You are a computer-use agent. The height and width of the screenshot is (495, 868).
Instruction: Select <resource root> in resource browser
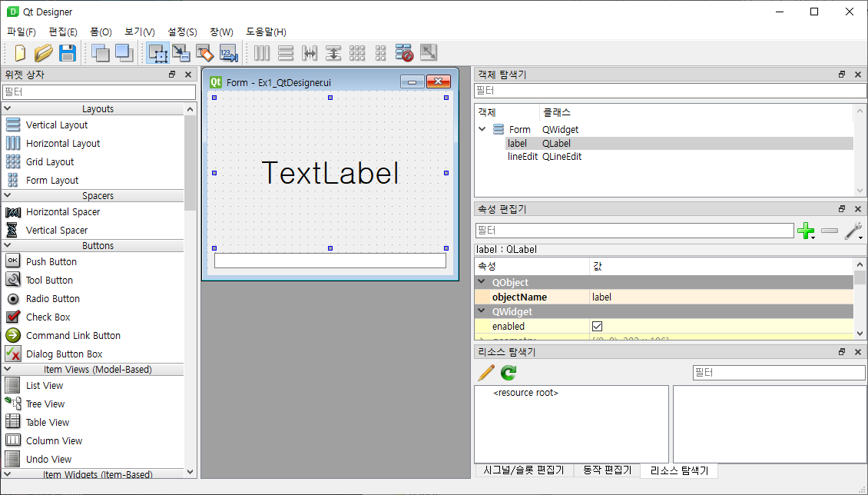pos(525,393)
